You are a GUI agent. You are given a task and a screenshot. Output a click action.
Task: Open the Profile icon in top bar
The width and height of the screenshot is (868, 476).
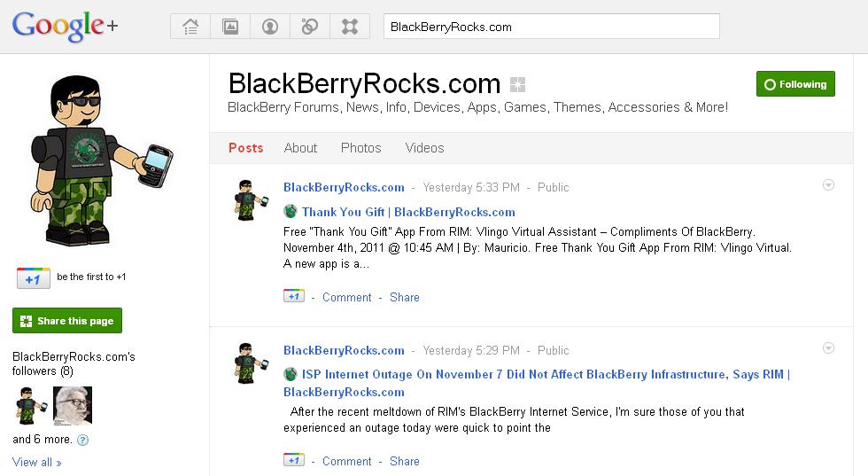270,26
